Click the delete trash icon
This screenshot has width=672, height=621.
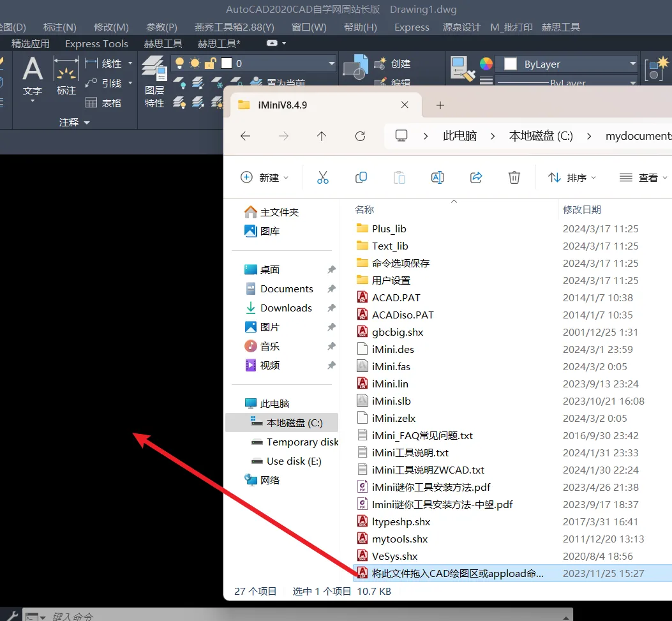pos(514,177)
